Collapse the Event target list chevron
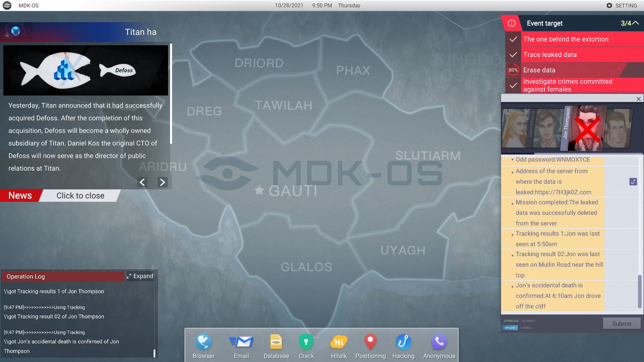644x362 pixels. click(635, 23)
